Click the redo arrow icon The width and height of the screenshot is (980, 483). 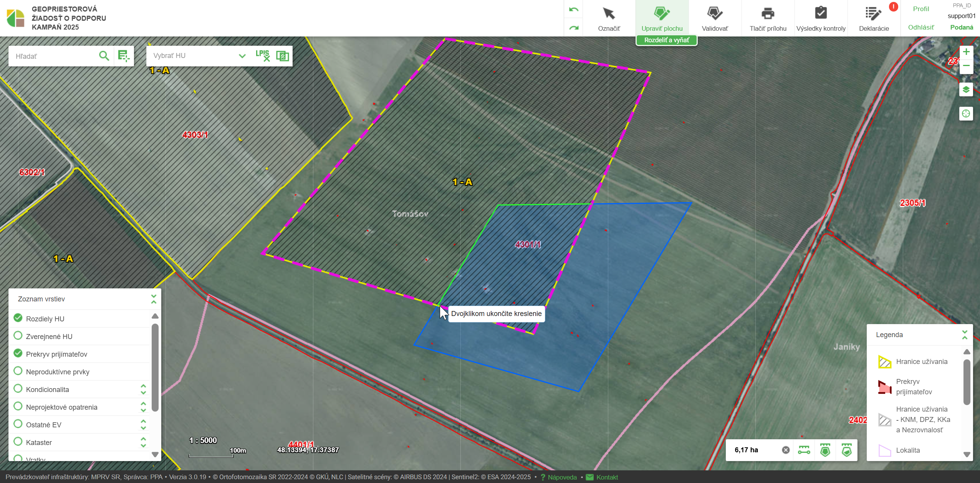coord(573,28)
